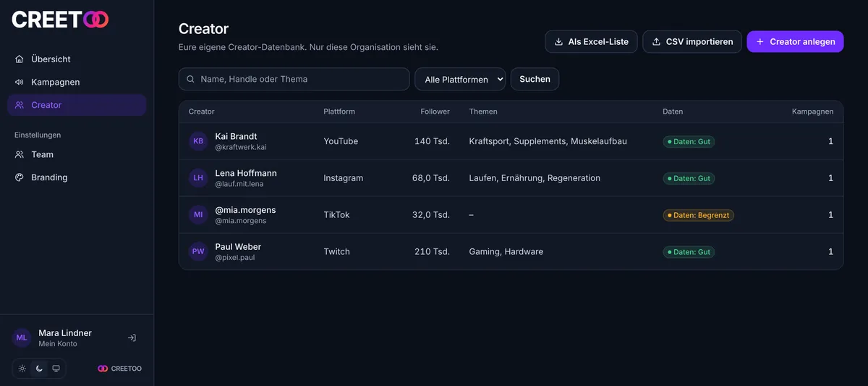Click the home icon next to Übersicht
Image resolution: width=868 pixels, height=386 pixels.
pyautogui.click(x=20, y=59)
